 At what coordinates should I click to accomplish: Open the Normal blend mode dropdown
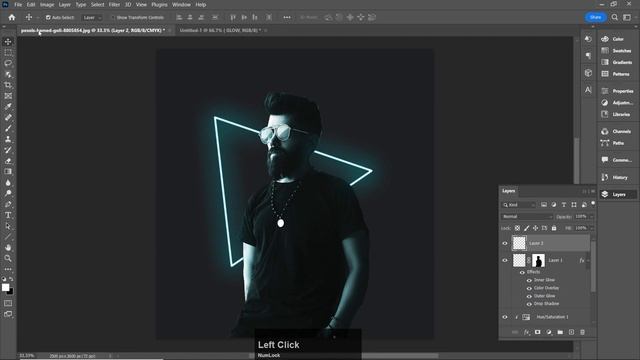click(x=527, y=216)
